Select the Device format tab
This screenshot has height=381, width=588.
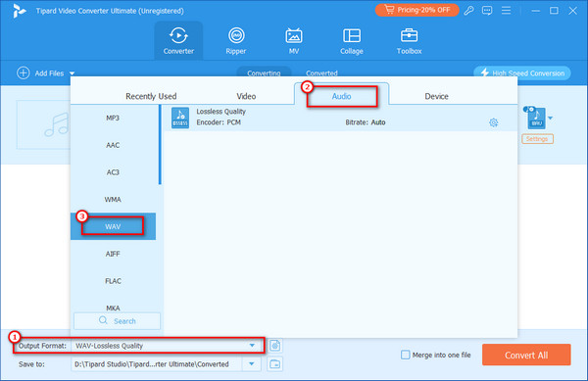click(x=436, y=96)
